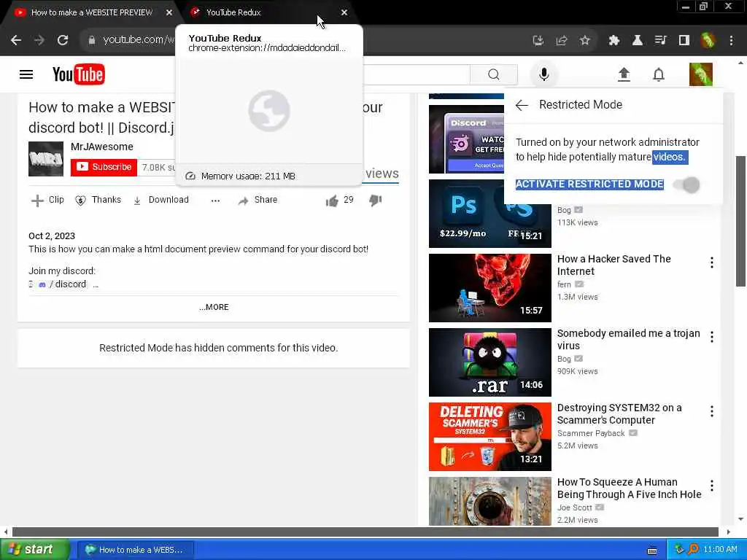Toggle the browser side panel icon

coord(684,41)
